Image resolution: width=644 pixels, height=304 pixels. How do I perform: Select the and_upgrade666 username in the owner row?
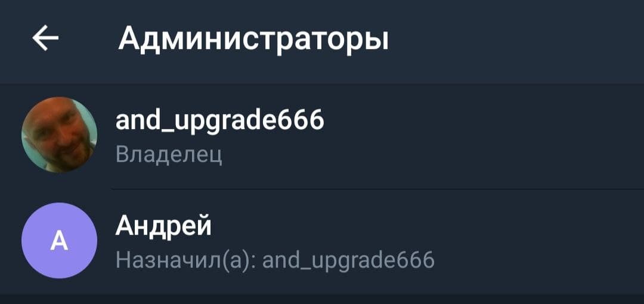coord(219,121)
